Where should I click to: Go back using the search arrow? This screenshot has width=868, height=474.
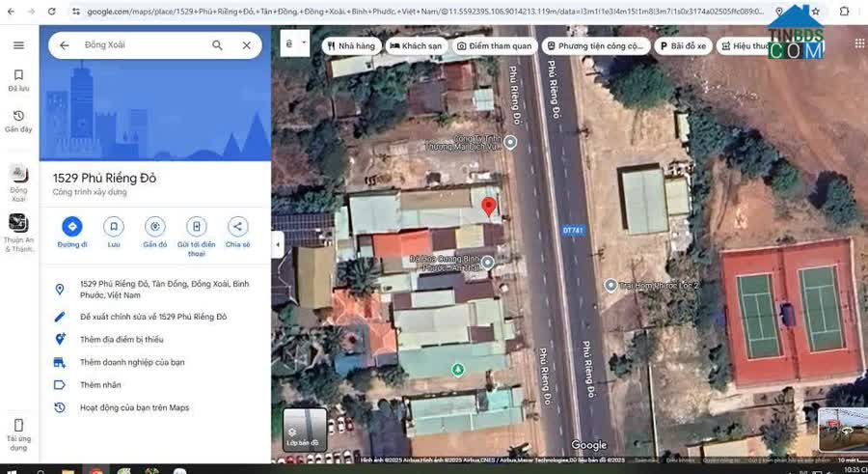click(x=65, y=45)
